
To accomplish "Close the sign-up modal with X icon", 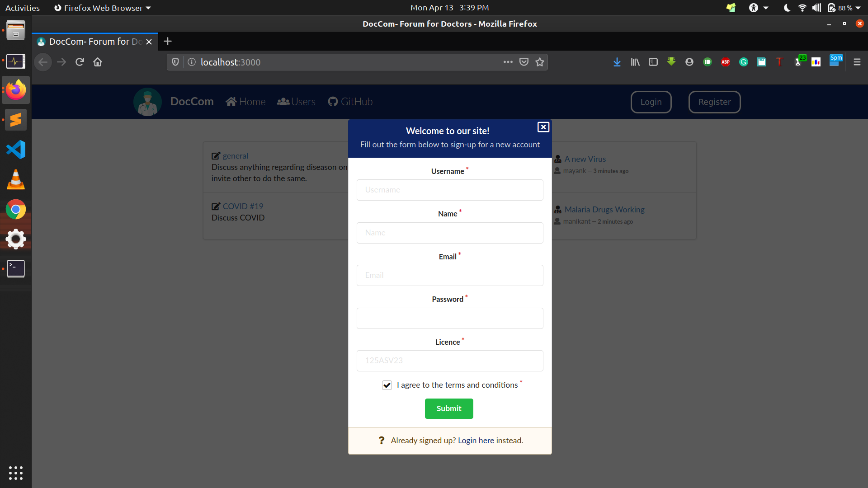I will [x=543, y=127].
